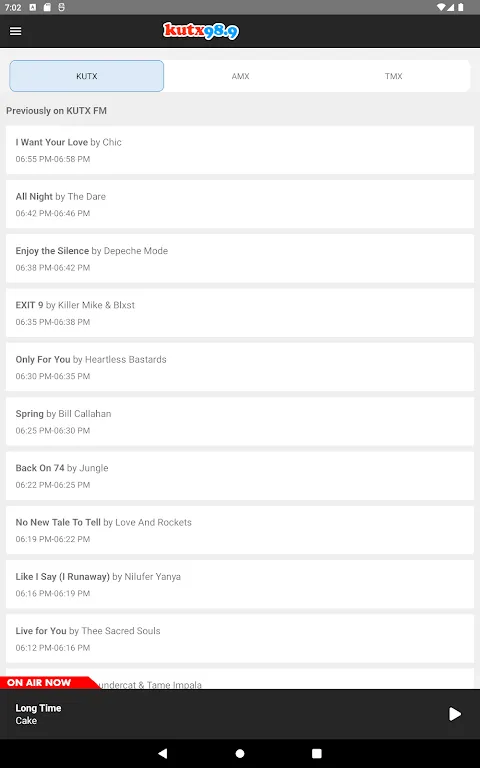480x768 pixels.
Task: Tap the now playing Long Time by Cake
Action: (38, 714)
